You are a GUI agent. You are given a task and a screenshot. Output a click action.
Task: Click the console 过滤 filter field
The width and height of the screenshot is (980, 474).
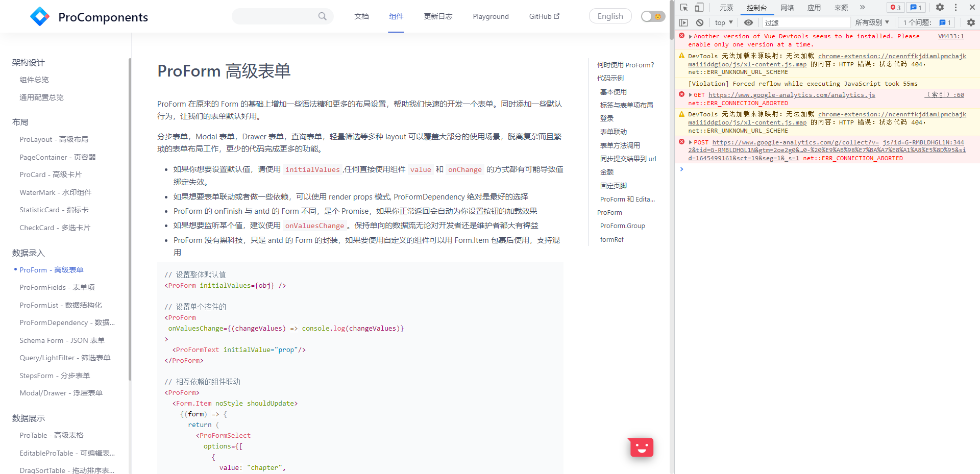click(x=806, y=22)
